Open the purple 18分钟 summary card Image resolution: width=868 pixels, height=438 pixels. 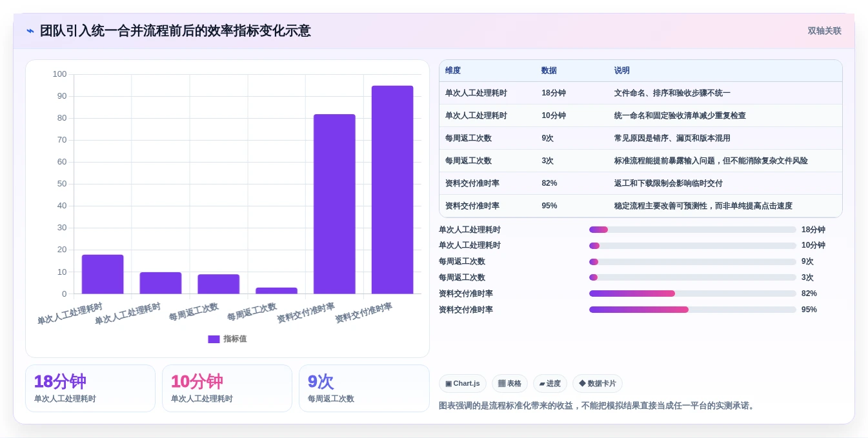pyautogui.click(x=90, y=388)
